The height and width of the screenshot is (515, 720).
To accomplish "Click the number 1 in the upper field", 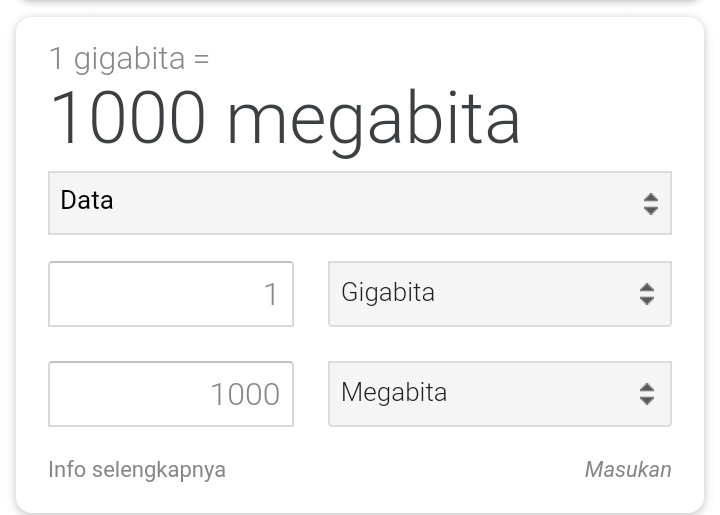I will coord(270,295).
